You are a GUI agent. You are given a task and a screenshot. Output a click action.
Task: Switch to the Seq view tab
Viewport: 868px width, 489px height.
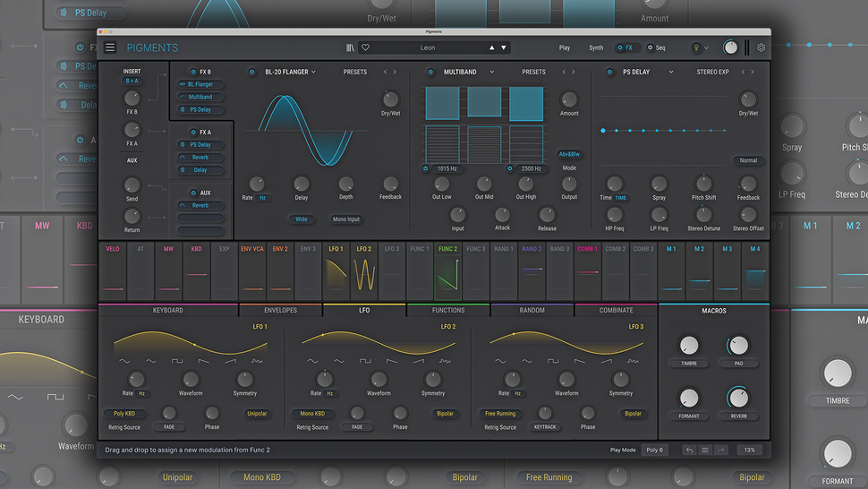click(657, 47)
